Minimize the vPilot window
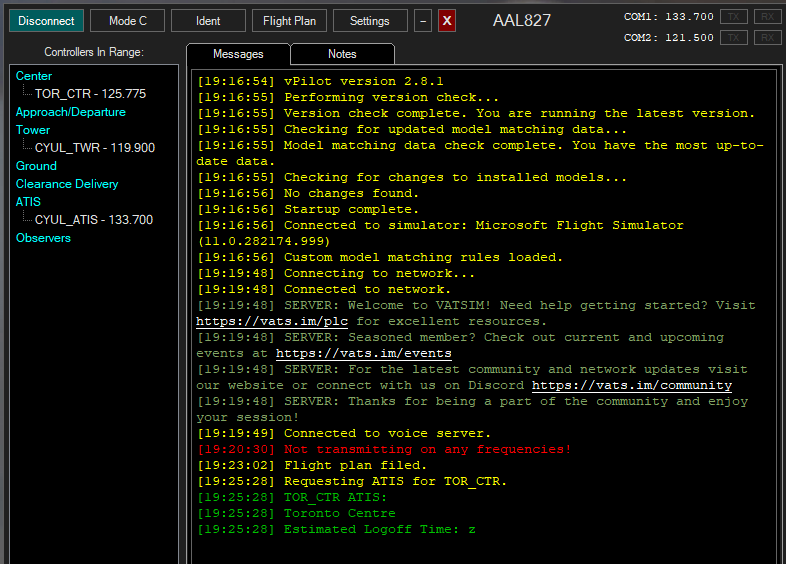The width and height of the screenshot is (786, 564). tap(423, 21)
